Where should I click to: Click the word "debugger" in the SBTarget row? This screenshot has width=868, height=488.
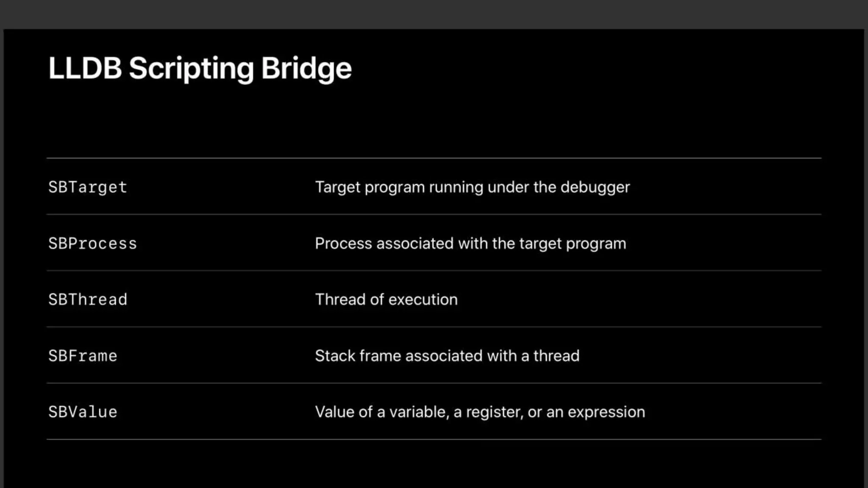click(595, 187)
